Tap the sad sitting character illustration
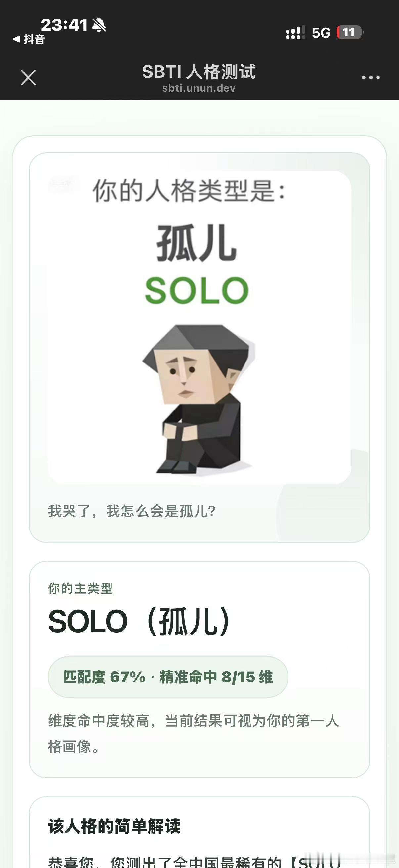This screenshot has width=399, height=868. point(199,399)
